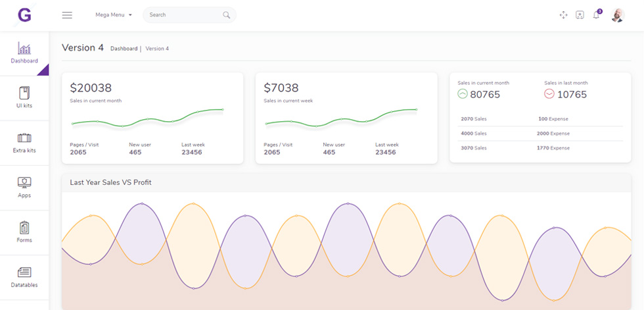644x310 pixels.
Task: Open Forms in the sidebar
Action: (24, 233)
